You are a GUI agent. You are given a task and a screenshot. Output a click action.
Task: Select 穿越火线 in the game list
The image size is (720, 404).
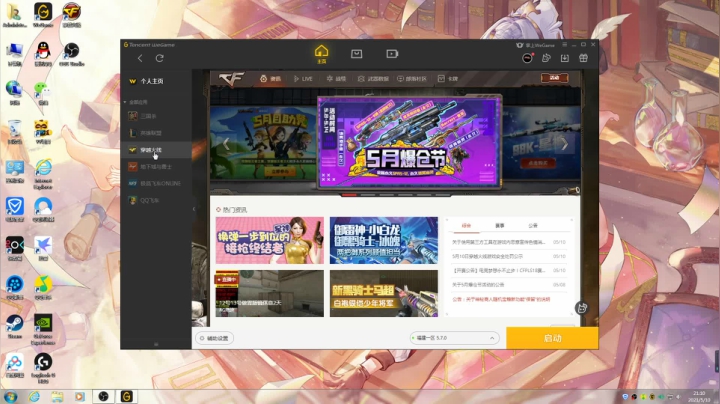click(156, 150)
